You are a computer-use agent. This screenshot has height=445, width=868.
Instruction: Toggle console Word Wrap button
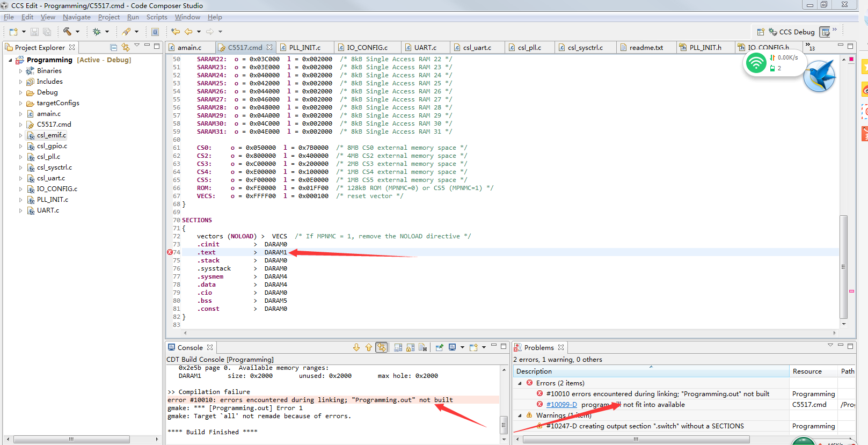398,347
